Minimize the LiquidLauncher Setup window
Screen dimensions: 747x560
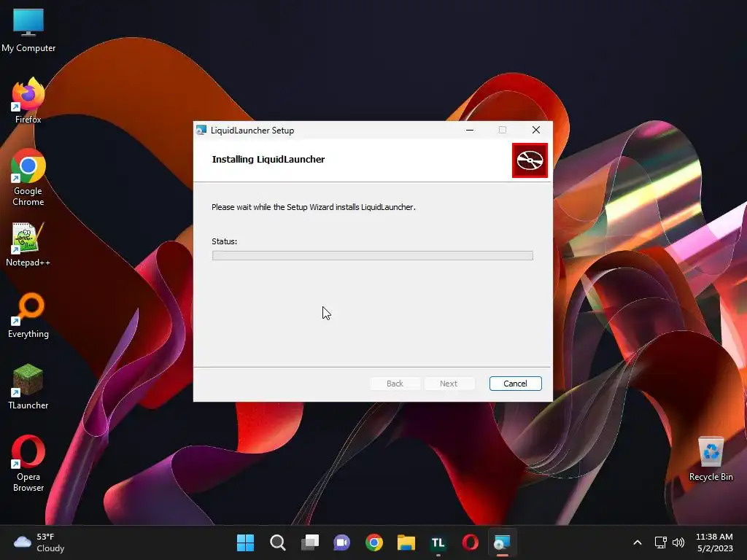point(470,130)
